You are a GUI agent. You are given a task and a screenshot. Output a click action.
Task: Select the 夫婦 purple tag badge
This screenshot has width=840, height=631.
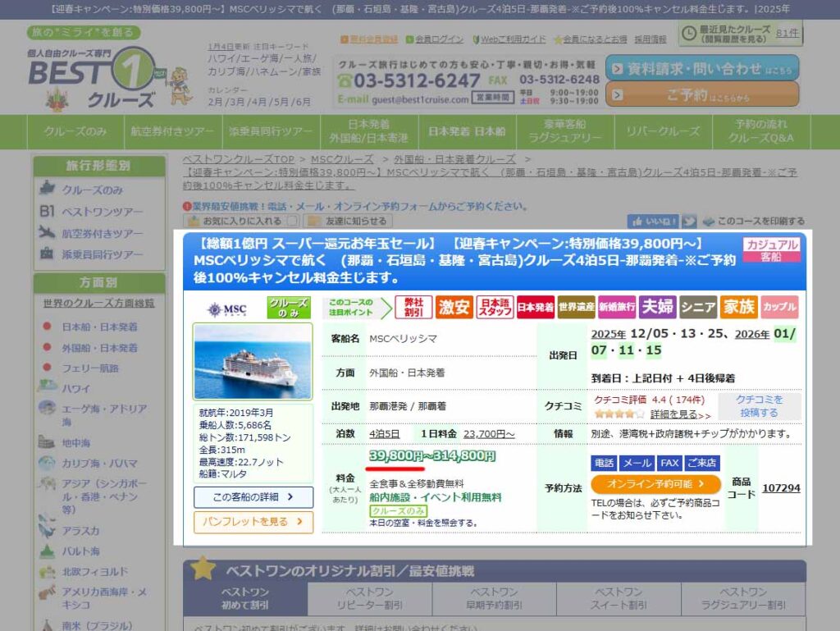[x=657, y=308]
